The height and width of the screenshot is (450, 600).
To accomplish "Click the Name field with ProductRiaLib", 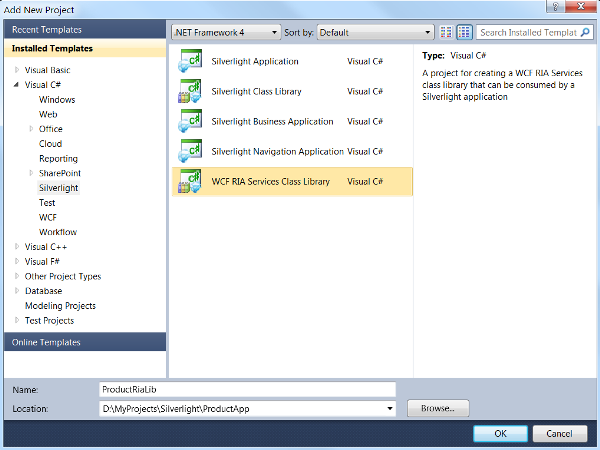I will [247, 390].
